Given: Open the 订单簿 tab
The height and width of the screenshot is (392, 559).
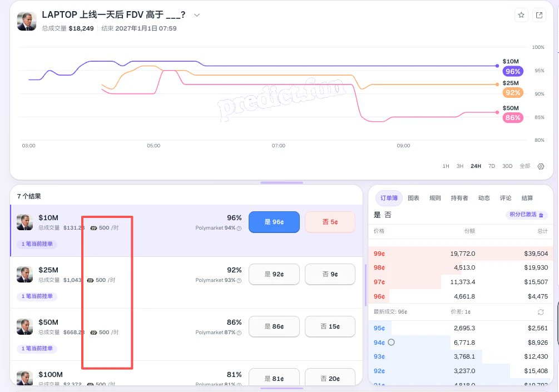Looking at the screenshot, I should (389, 198).
